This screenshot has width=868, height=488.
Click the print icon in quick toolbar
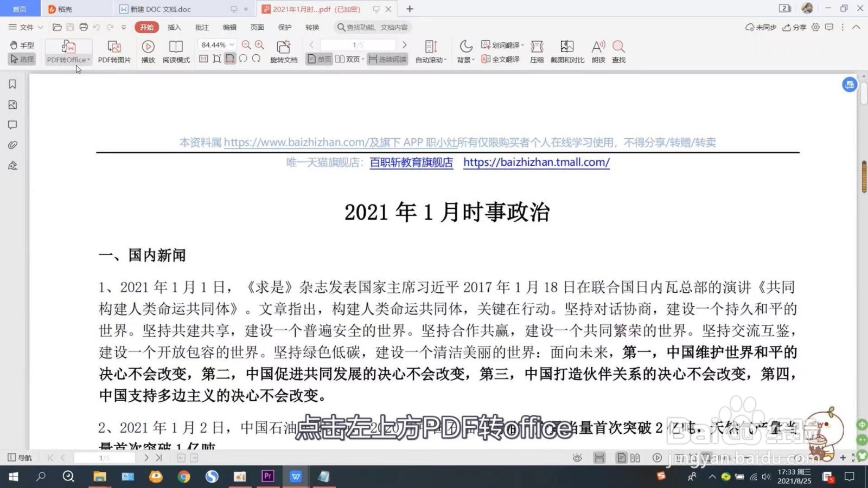coord(84,27)
